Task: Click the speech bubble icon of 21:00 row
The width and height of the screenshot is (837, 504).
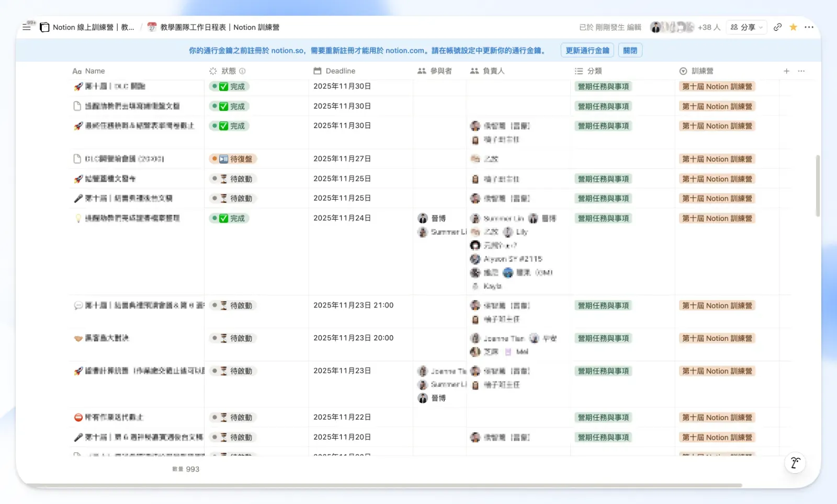Action: click(x=78, y=305)
